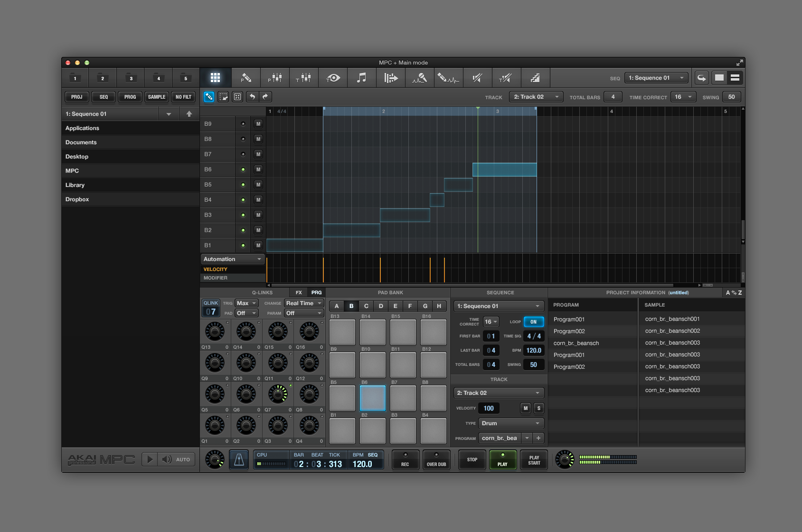Toggle the metronome icon
The width and height of the screenshot is (802, 532).
point(239,459)
